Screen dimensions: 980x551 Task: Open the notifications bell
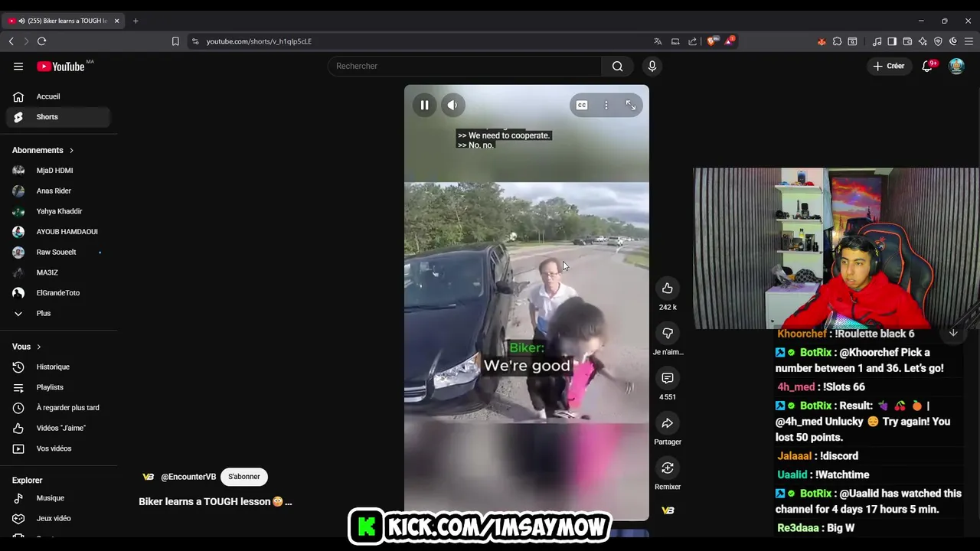click(x=927, y=66)
